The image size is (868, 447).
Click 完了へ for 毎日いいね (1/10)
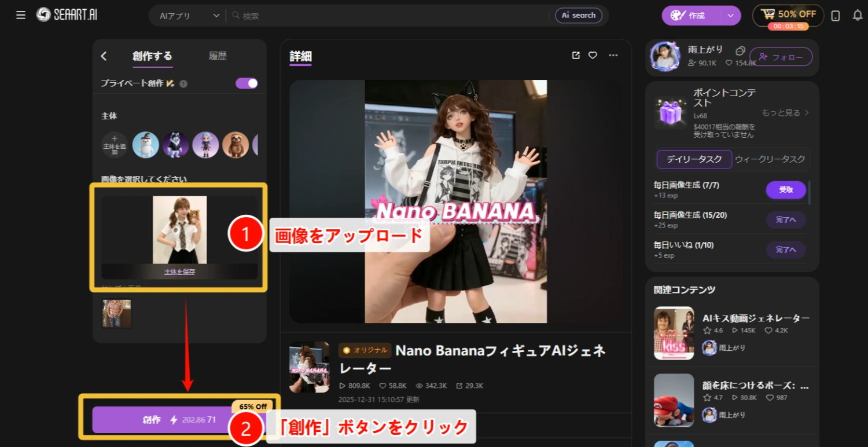786,250
